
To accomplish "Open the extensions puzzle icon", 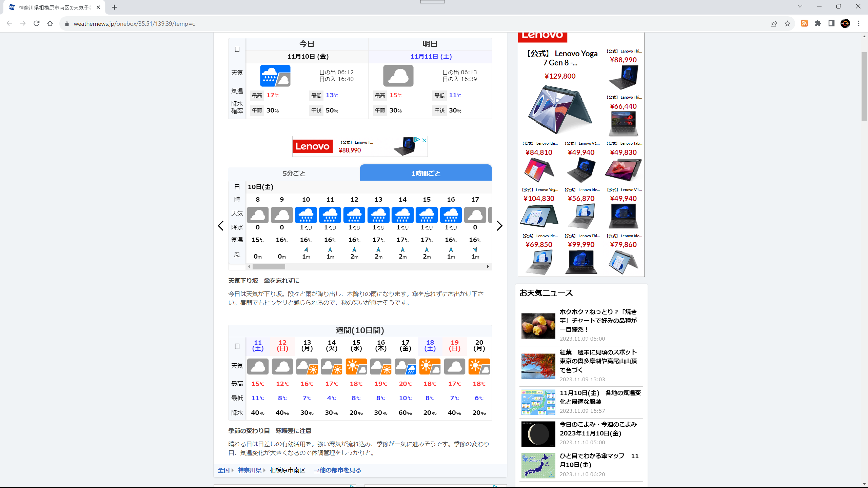I will (818, 23).
